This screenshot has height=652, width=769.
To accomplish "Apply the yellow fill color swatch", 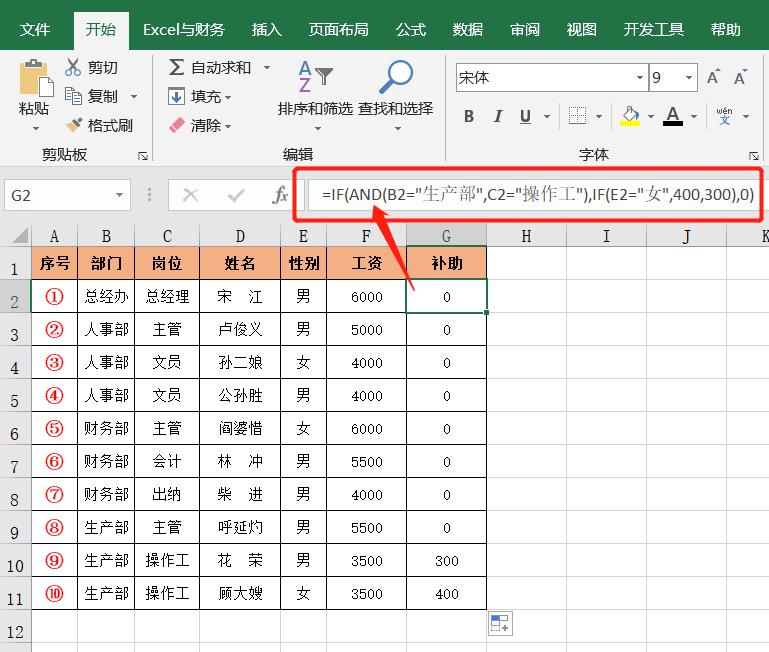I will click(x=630, y=117).
